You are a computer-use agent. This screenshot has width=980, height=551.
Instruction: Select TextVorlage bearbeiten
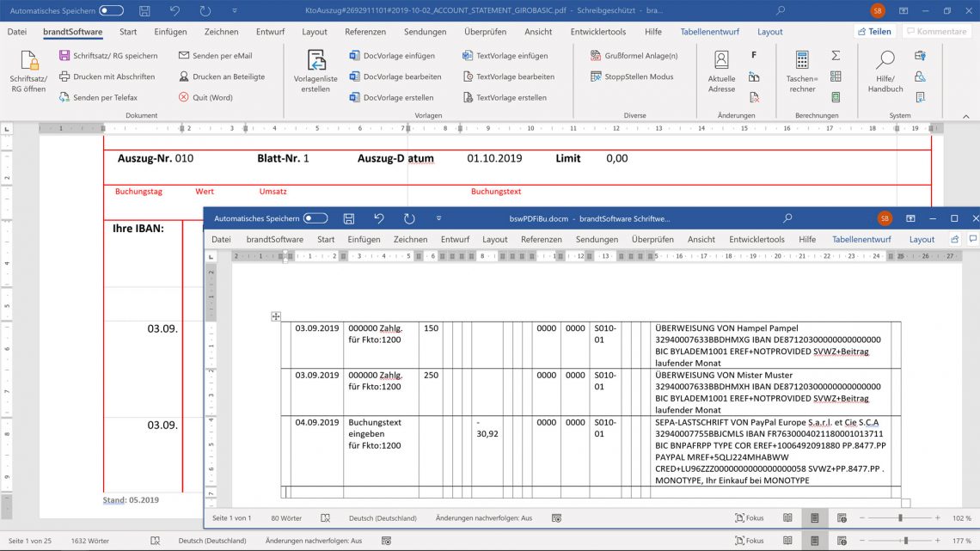(x=508, y=77)
